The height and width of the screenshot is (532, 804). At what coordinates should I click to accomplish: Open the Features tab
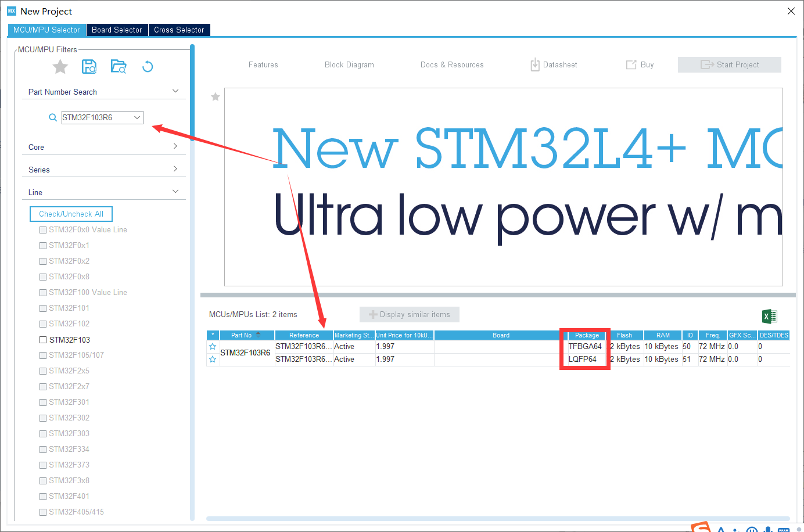[263, 64]
